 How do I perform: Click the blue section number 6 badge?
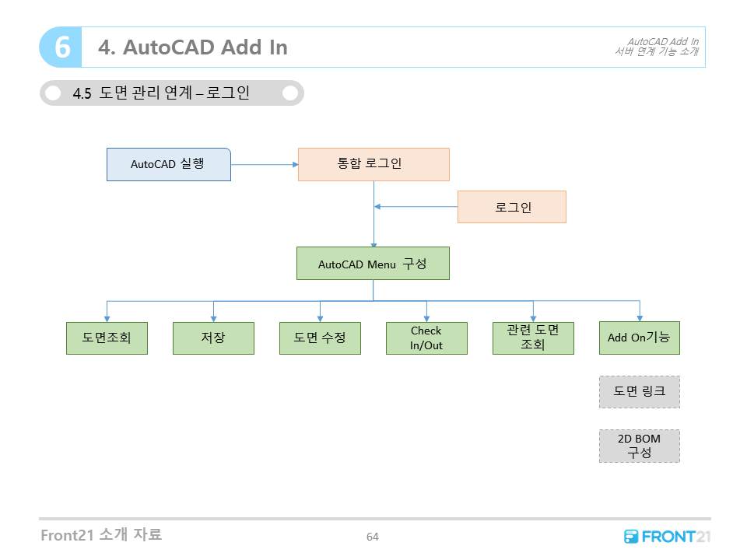pyautogui.click(x=61, y=47)
